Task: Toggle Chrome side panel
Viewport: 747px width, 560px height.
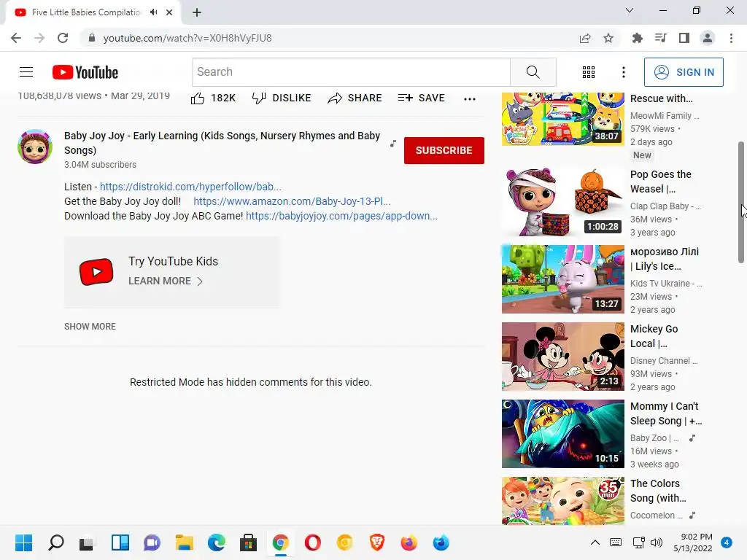Action: 684,38
